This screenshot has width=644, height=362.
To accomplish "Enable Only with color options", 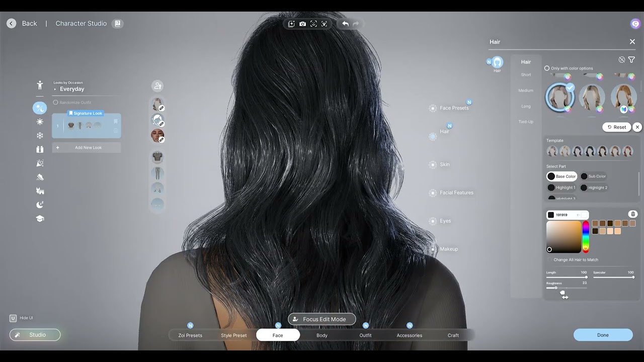I will click(547, 68).
